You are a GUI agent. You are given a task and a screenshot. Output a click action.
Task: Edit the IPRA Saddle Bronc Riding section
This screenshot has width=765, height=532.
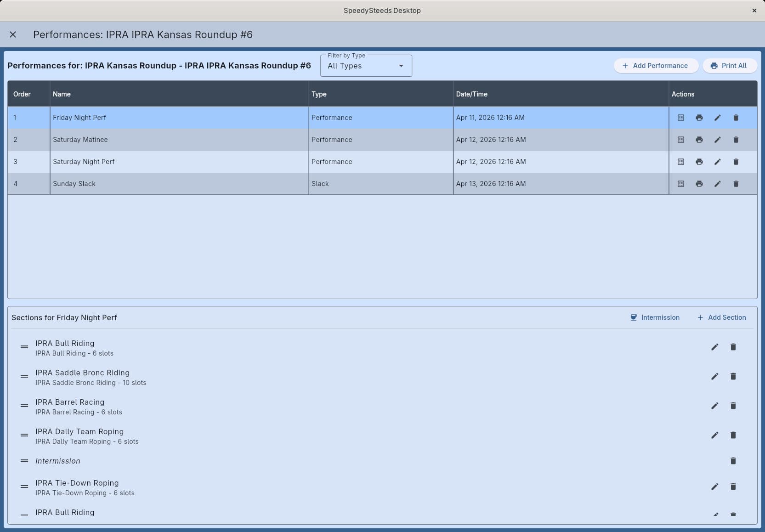pos(715,376)
